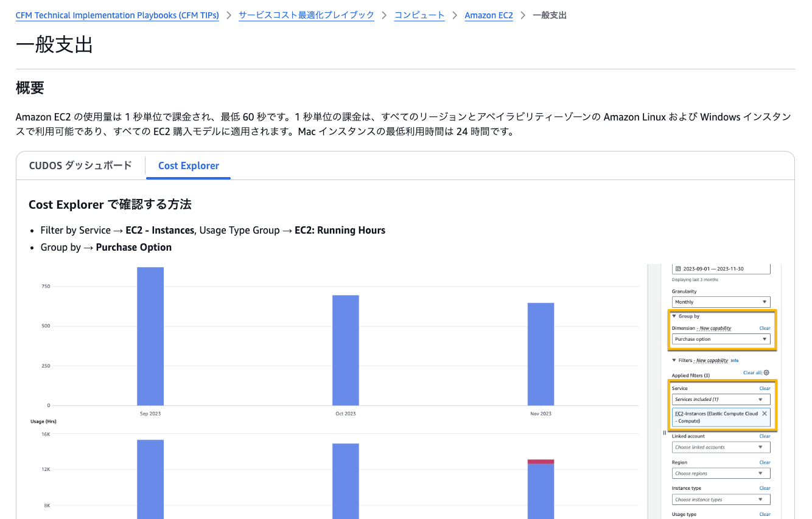The width and height of the screenshot is (812, 519).
Task: Open the Filters Info link
Action: (735, 361)
